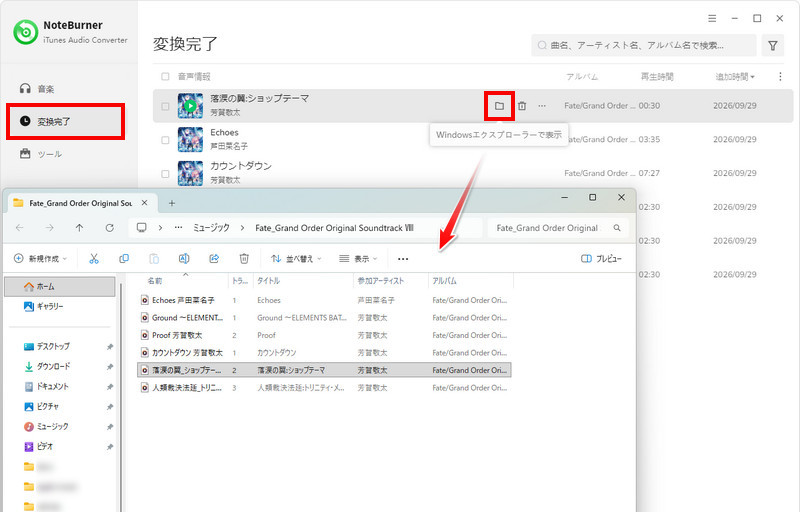This screenshot has width=800, height=512.
Task: Select カウントダウン album thumbnail in NoteBurner
Action: coord(190,173)
